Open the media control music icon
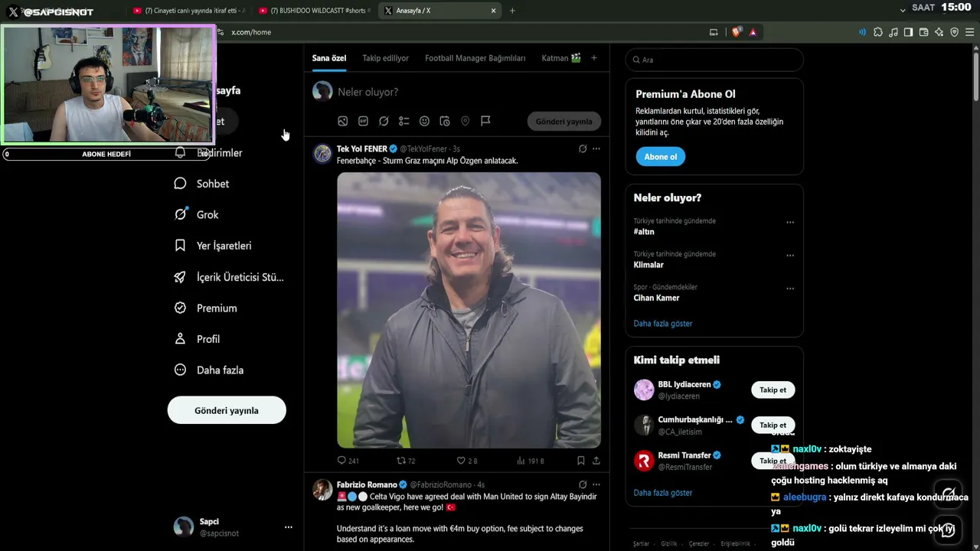The width and height of the screenshot is (980, 551). 893,32
